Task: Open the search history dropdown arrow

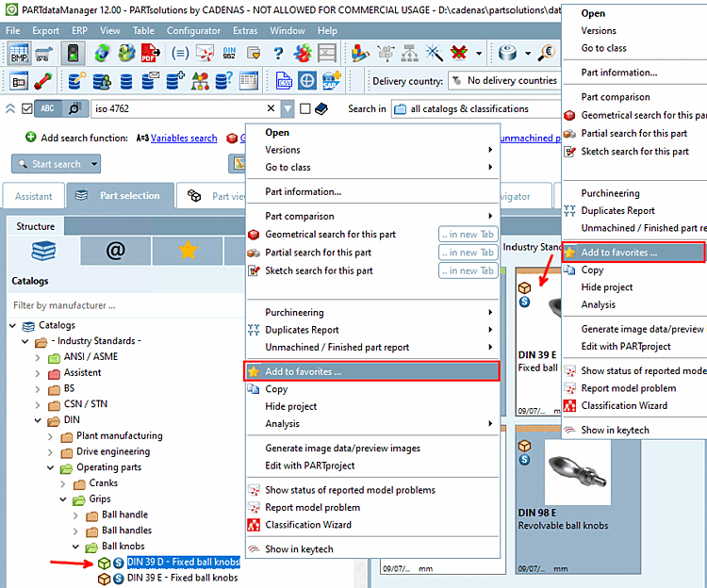Action: (288, 108)
